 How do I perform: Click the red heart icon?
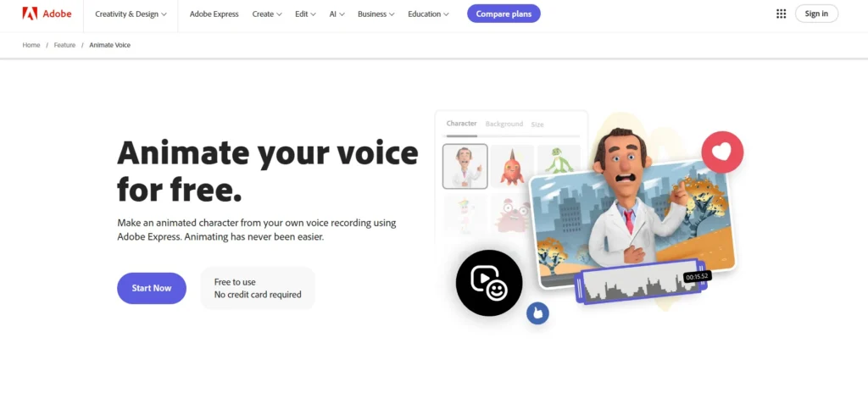click(722, 152)
